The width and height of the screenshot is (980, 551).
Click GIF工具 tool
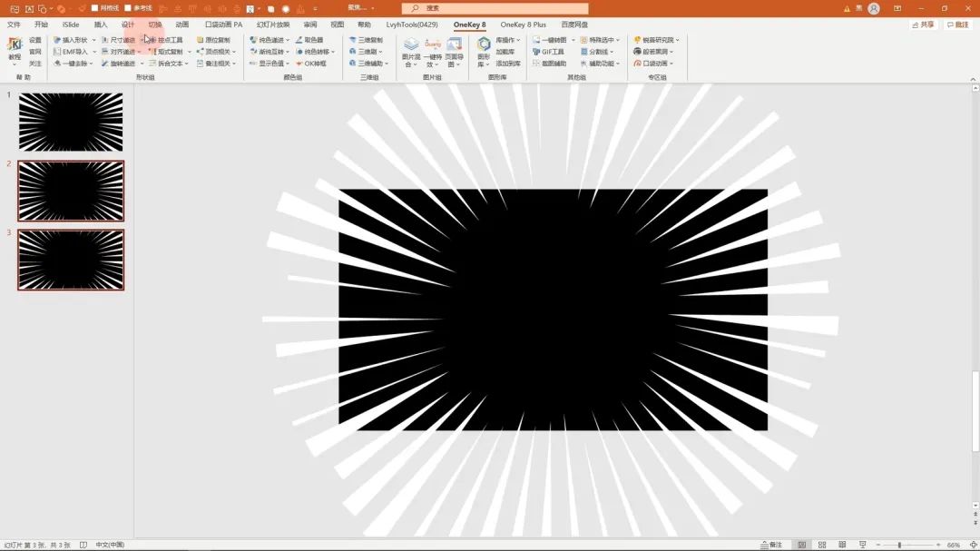pyautogui.click(x=548, y=52)
